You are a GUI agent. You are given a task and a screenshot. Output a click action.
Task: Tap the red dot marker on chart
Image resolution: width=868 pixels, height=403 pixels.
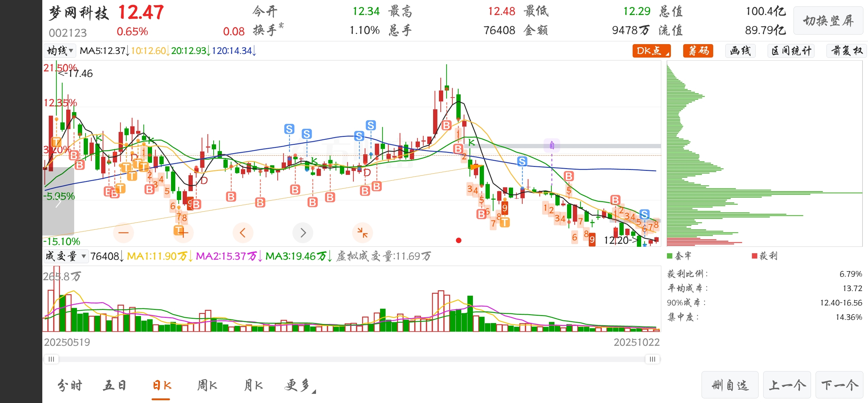click(x=458, y=240)
